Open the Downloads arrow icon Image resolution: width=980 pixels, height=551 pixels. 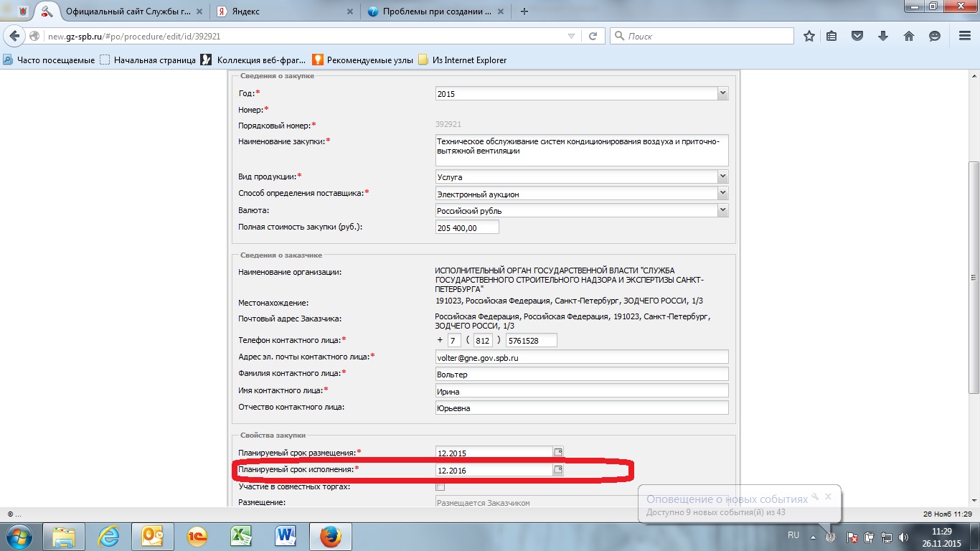click(883, 36)
